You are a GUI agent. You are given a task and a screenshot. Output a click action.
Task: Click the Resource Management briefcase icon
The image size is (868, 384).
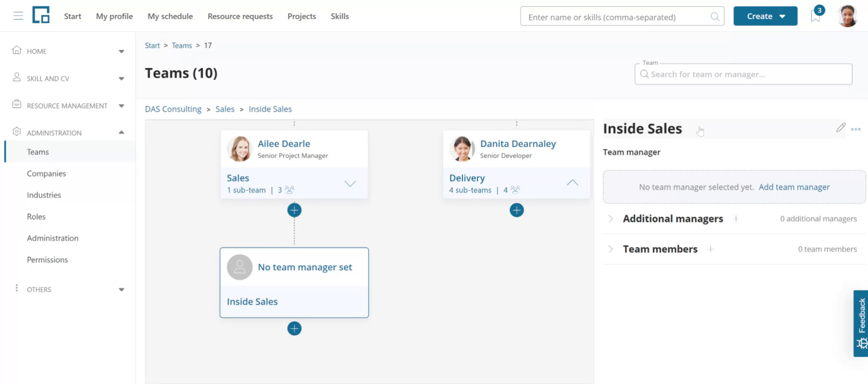tap(17, 104)
